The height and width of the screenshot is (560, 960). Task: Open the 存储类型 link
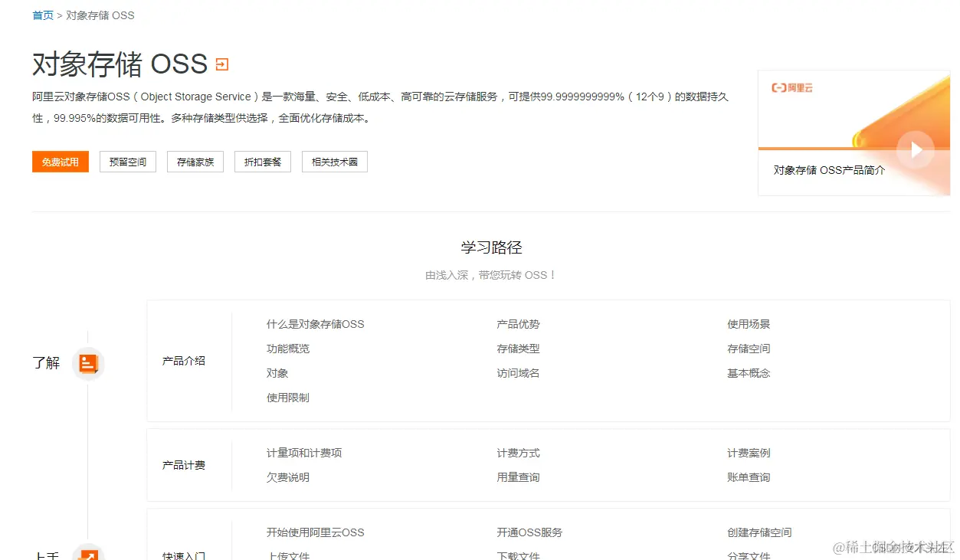tap(518, 349)
